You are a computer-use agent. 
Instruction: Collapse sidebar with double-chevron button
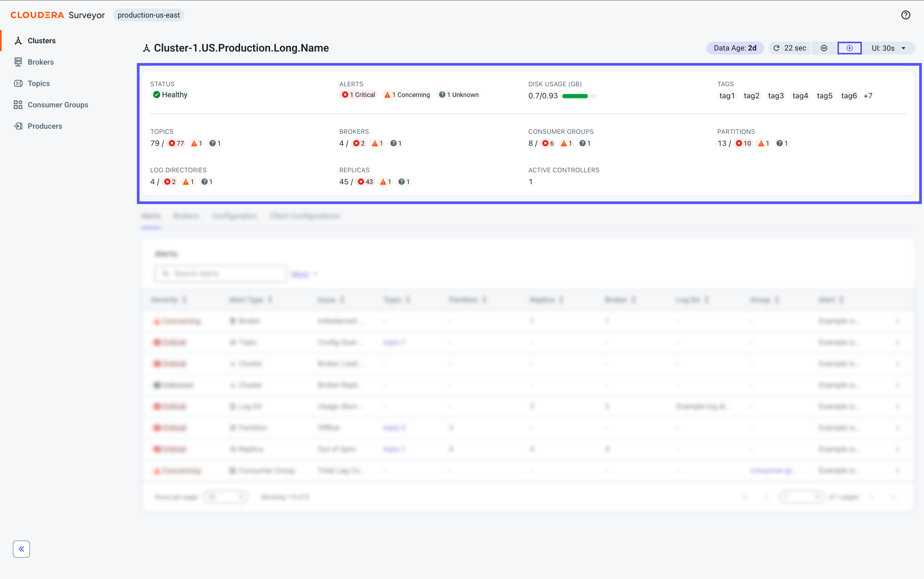21,549
